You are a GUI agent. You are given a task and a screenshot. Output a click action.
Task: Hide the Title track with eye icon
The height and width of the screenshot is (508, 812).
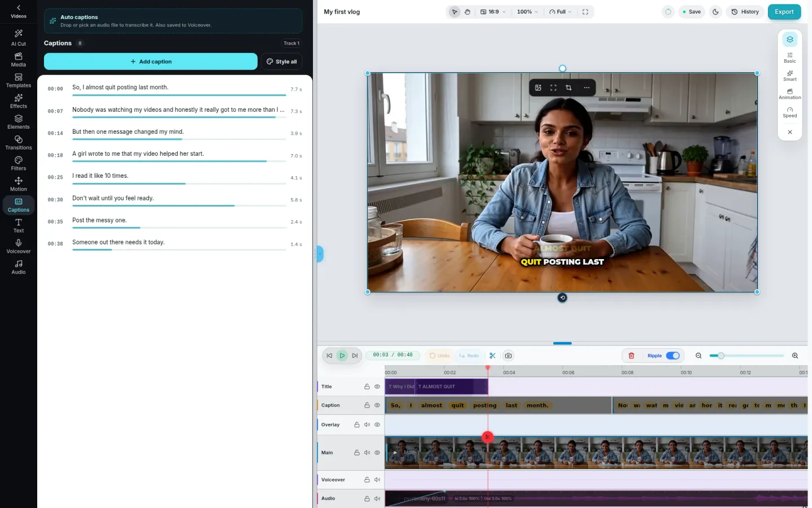tap(377, 387)
